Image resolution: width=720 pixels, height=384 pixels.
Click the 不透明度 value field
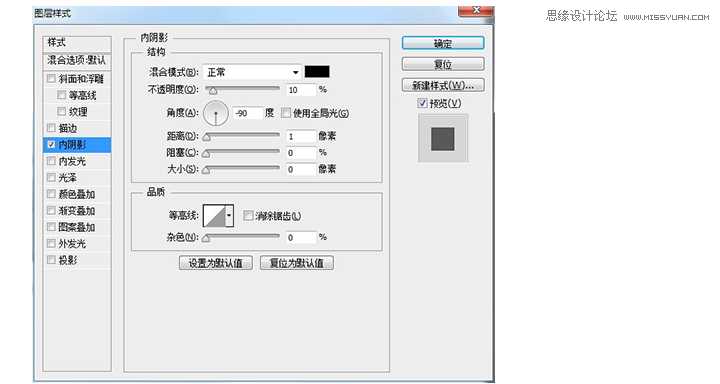tap(301, 90)
